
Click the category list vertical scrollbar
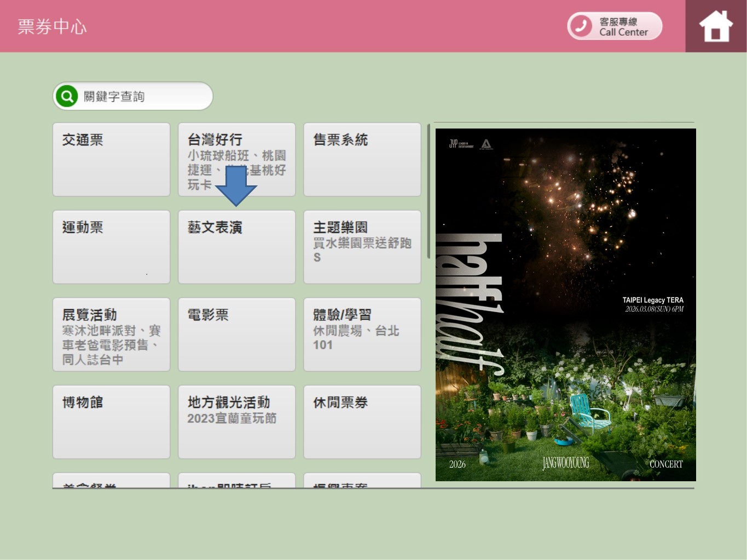pos(428,191)
